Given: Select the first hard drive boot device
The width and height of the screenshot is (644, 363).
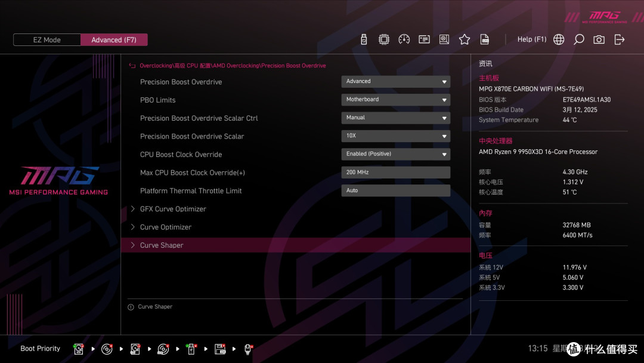Looking at the screenshot, I should tap(79, 349).
